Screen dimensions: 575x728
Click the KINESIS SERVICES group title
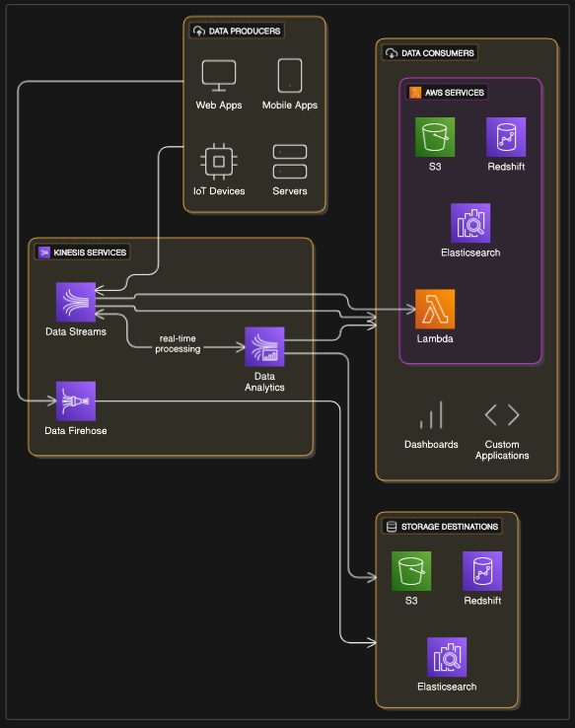[90, 253]
